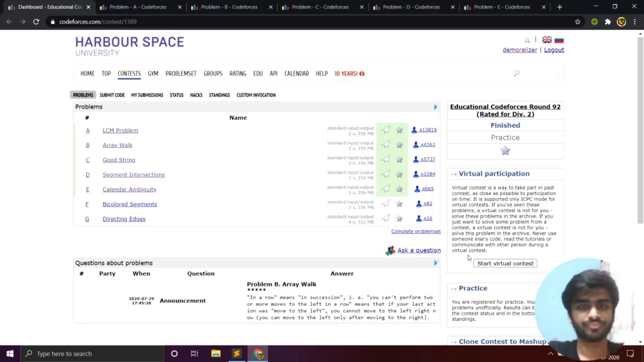Click the Harbour Space University logo
Screen dimensions: 644x362
point(130,46)
